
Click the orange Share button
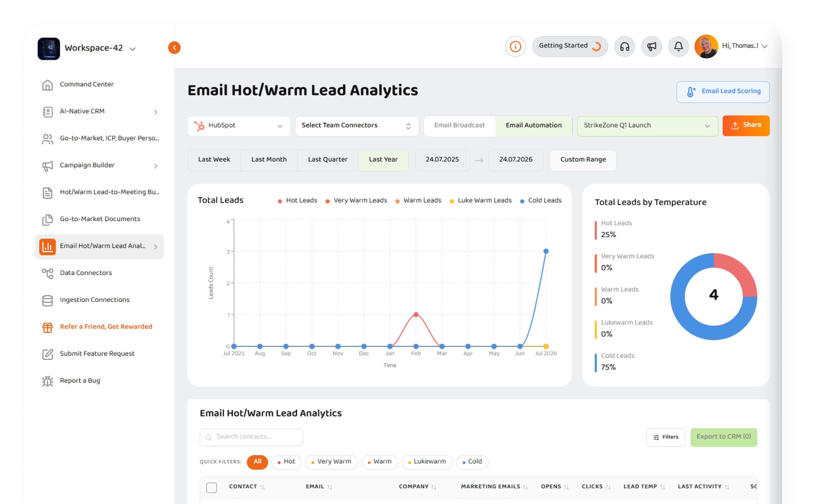coord(746,126)
